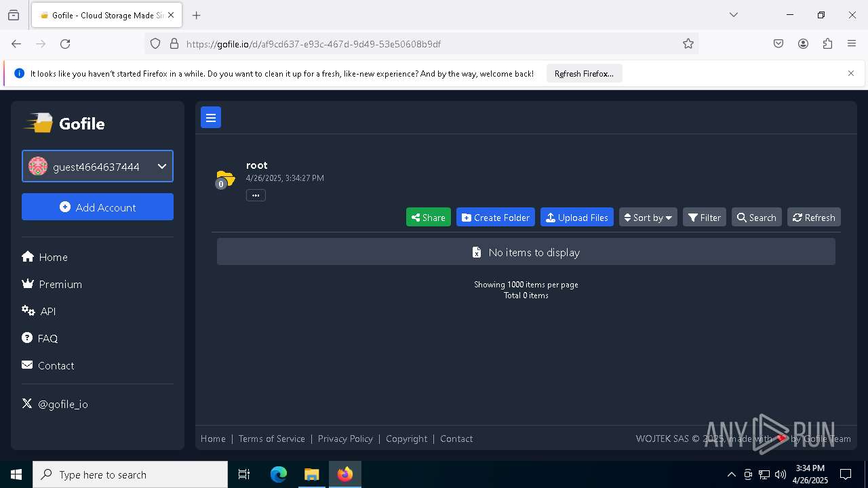Click the root folder icon

click(x=225, y=179)
